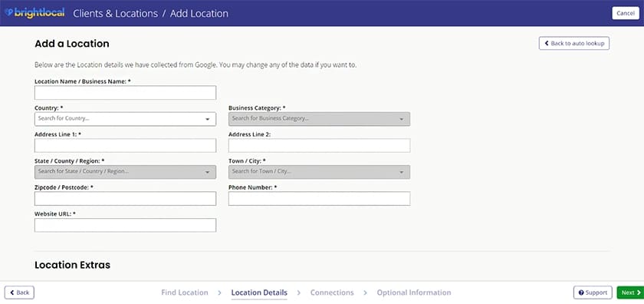
Task: Open the Business Category dropdown
Action: [319, 119]
